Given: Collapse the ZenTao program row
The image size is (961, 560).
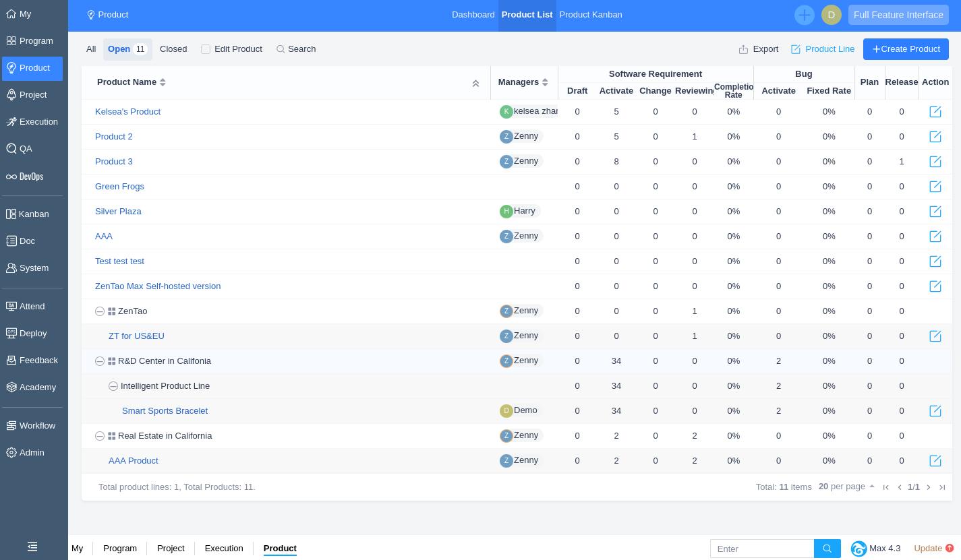Looking at the screenshot, I should pos(100,311).
